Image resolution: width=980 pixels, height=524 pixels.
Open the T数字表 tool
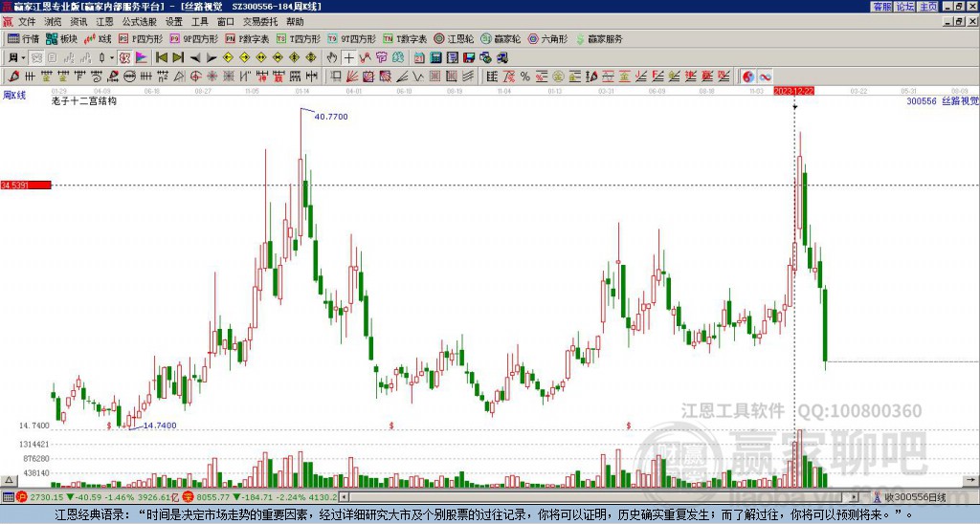(405, 38)
